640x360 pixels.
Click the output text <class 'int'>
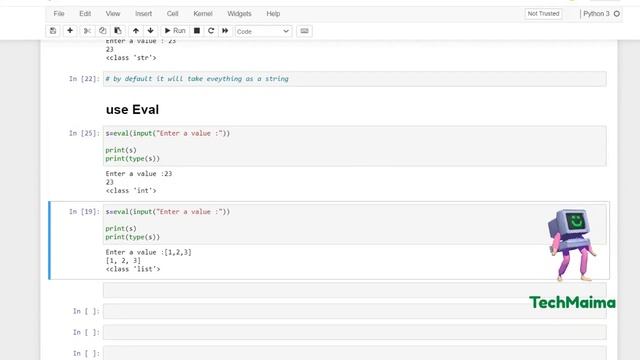pos(131,191)
